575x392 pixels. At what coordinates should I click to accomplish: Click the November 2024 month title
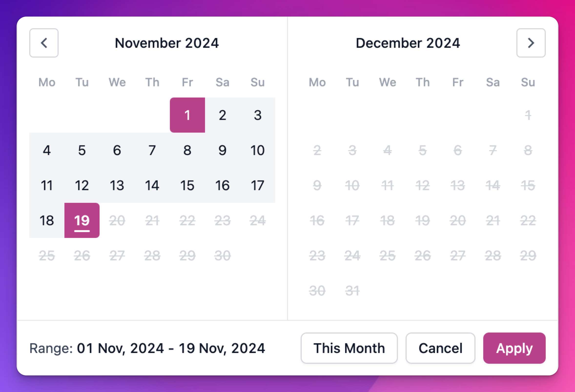(x=167, y=43)
